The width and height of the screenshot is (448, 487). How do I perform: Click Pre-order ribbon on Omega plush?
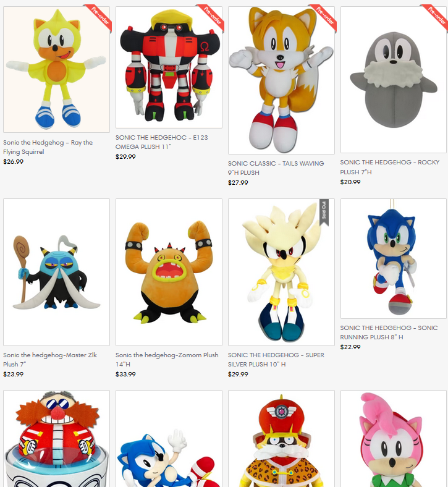pos(213,15)
